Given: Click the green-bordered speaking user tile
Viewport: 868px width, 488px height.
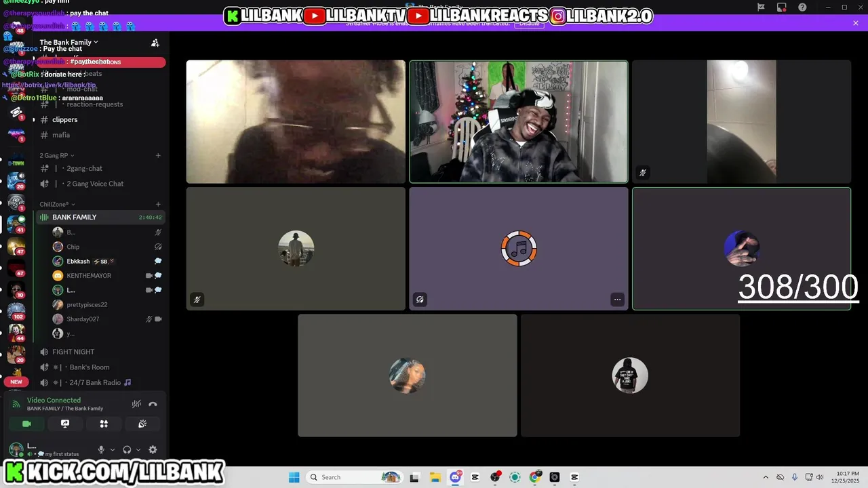Looking at the screenshot, I should (x=741, y=249).
